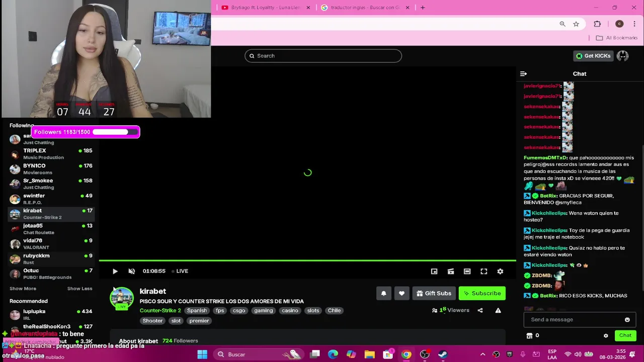Report stream using warning triangle icon

click(498, 310)
